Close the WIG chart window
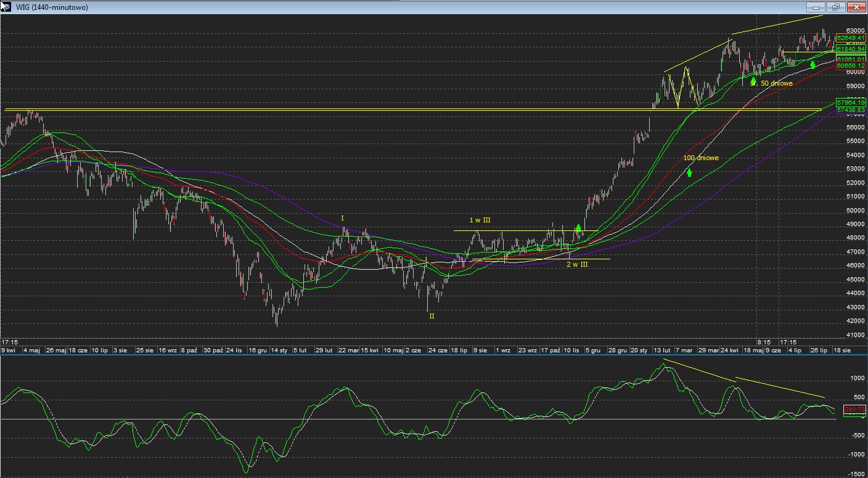The height and width of the screenshot is (478, 868). [x=856, y=7]
